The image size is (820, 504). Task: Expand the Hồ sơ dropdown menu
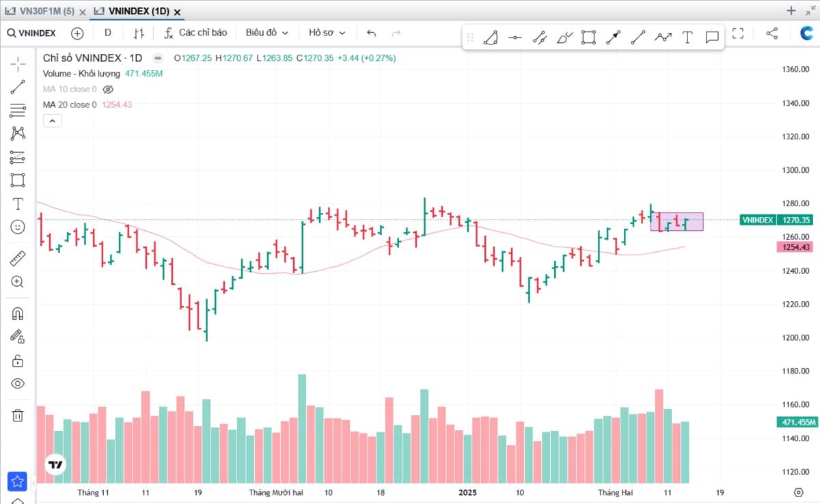pos(327,33)
